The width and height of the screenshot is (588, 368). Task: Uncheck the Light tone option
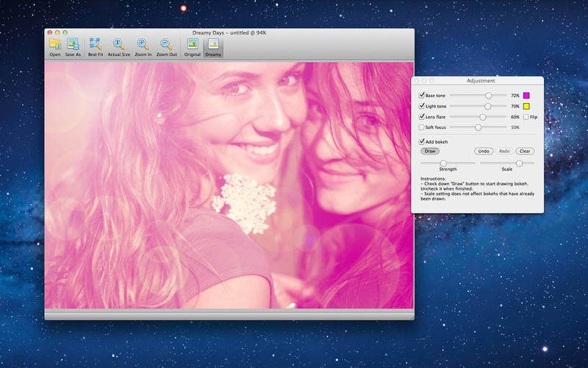pos(422,106)
